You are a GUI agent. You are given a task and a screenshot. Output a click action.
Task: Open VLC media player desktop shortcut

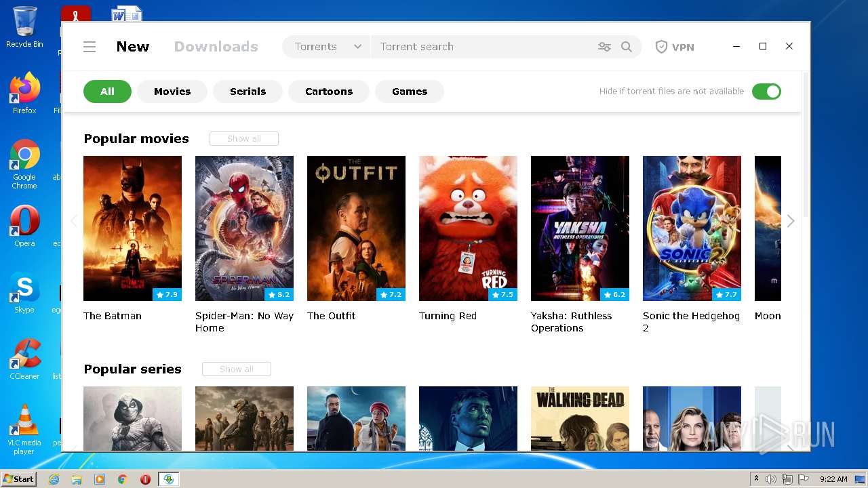click(24, 430)
